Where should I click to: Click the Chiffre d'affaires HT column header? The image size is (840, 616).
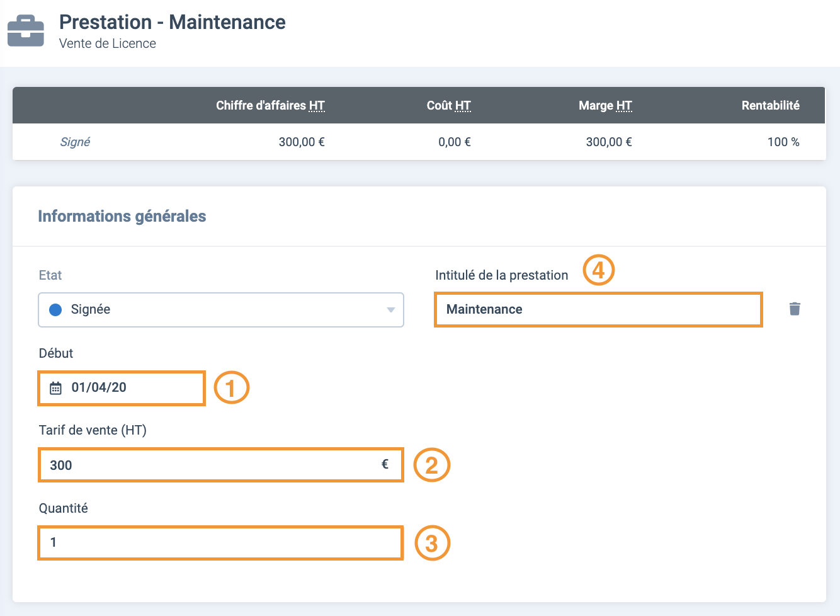(270, 105)
